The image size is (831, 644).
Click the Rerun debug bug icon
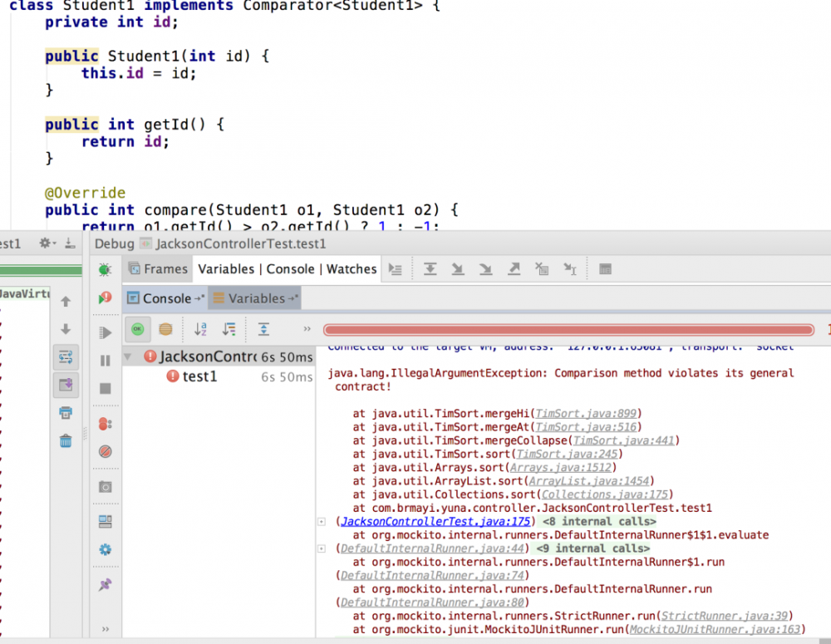(x=105, y=270)
